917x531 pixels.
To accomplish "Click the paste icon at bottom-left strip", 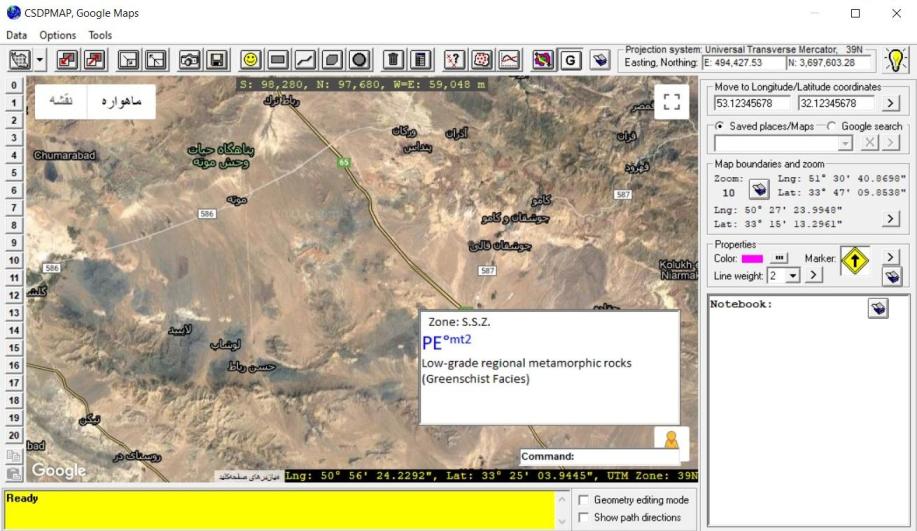I will click(x=13, y=473).
